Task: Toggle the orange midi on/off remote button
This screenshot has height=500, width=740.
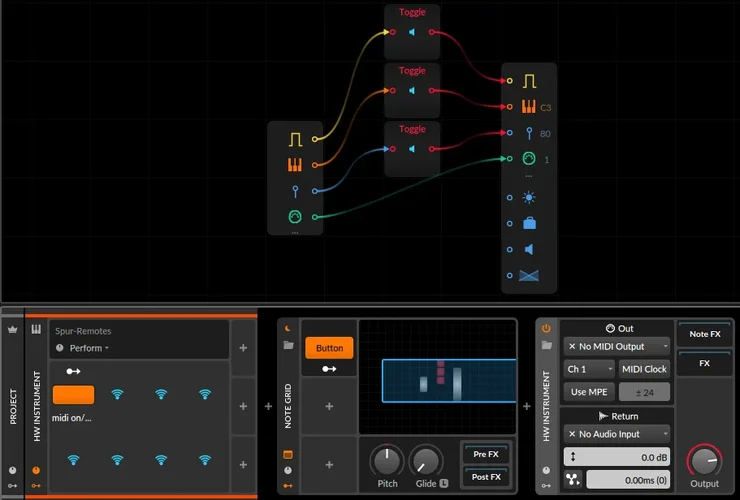Action: tap(73, 395)
